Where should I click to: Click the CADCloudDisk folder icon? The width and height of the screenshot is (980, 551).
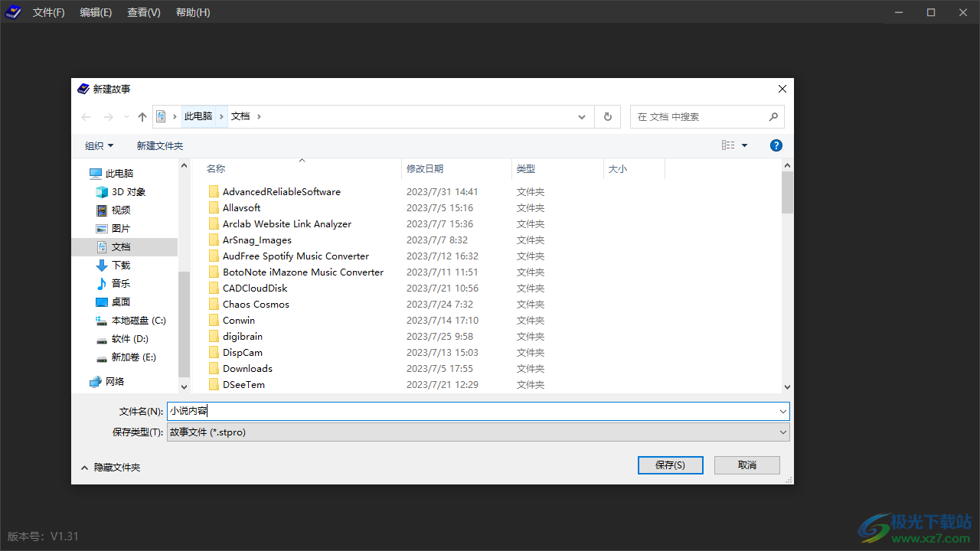coord(214,289)
